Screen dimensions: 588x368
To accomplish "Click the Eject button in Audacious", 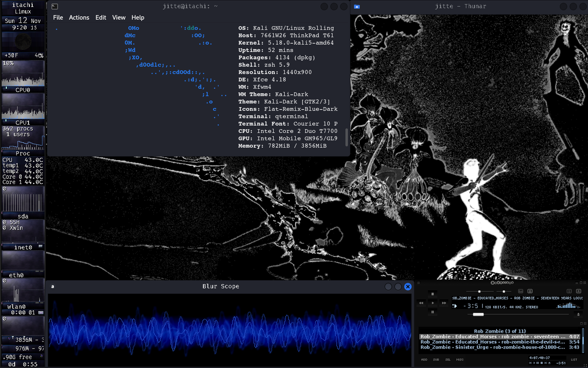I will pyautogui.click(x=578, y=314).
